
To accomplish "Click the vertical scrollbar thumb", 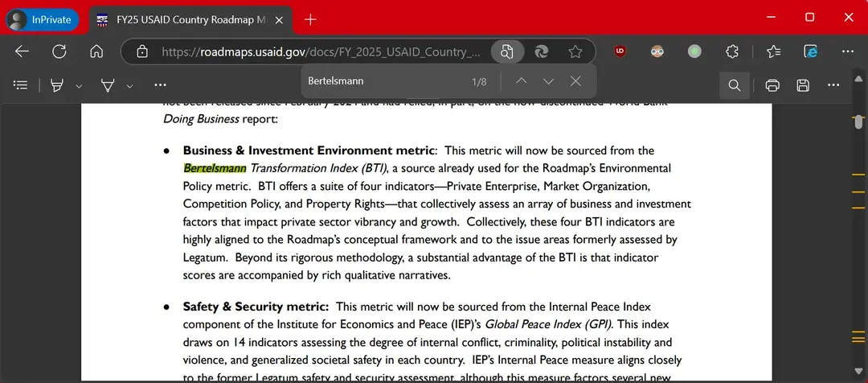I will point(859,122).
